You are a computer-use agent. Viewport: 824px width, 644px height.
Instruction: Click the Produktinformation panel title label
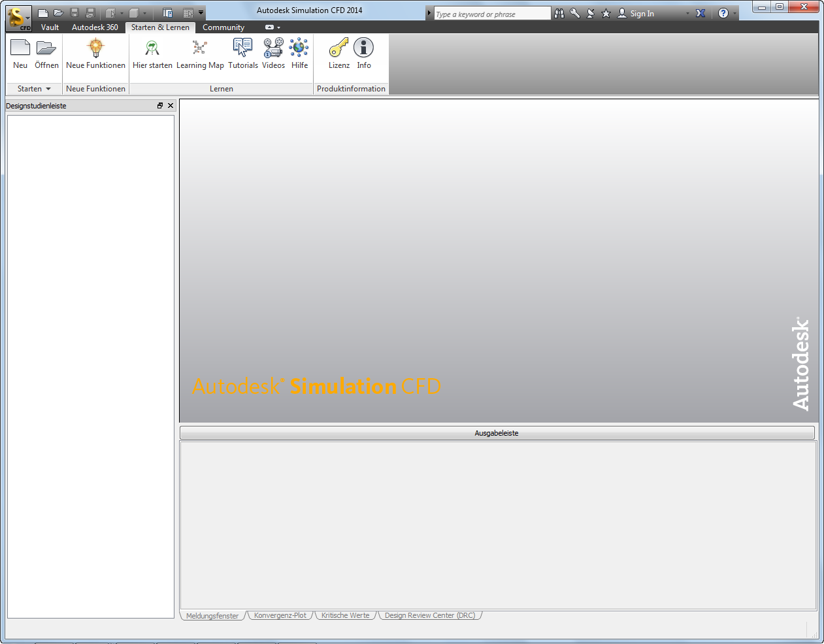coord(351,89)
